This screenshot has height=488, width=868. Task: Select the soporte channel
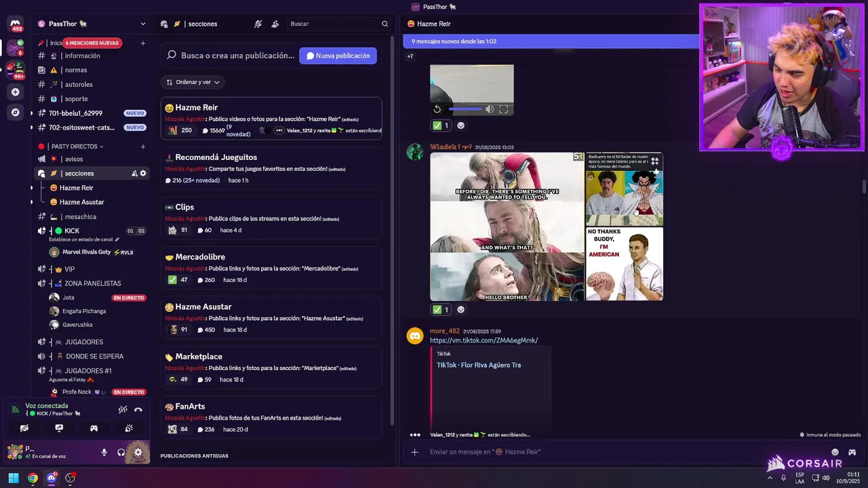pyautogui.click(x=91, y=99)
